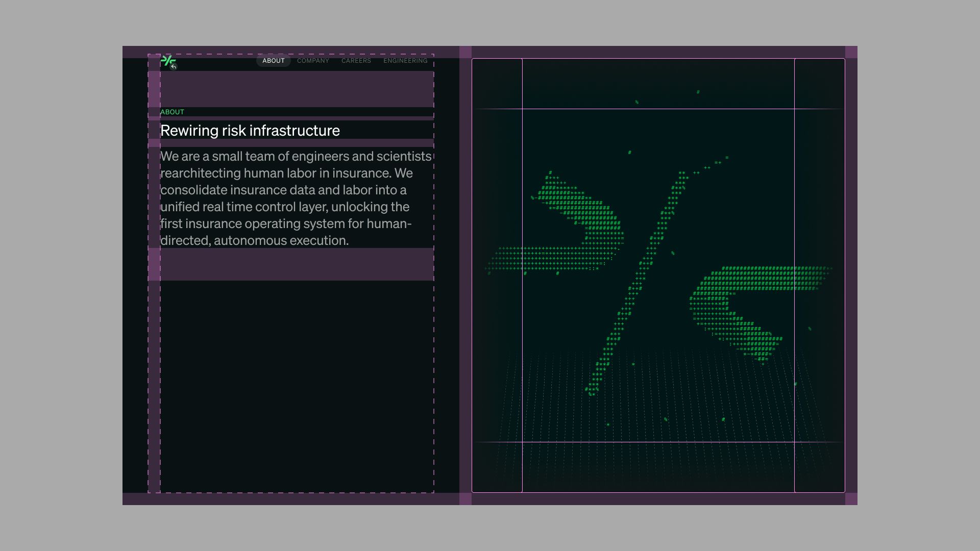Viewport: 980px width, 551px height.
Task: Switch to the ENGINEERING nav tab
Action: pos(405,61)
